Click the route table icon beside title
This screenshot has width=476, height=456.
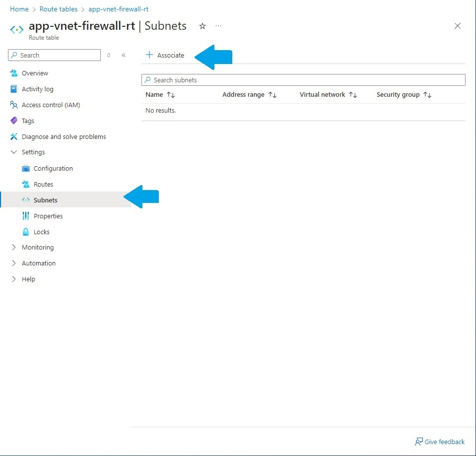(x=17, y=29)
